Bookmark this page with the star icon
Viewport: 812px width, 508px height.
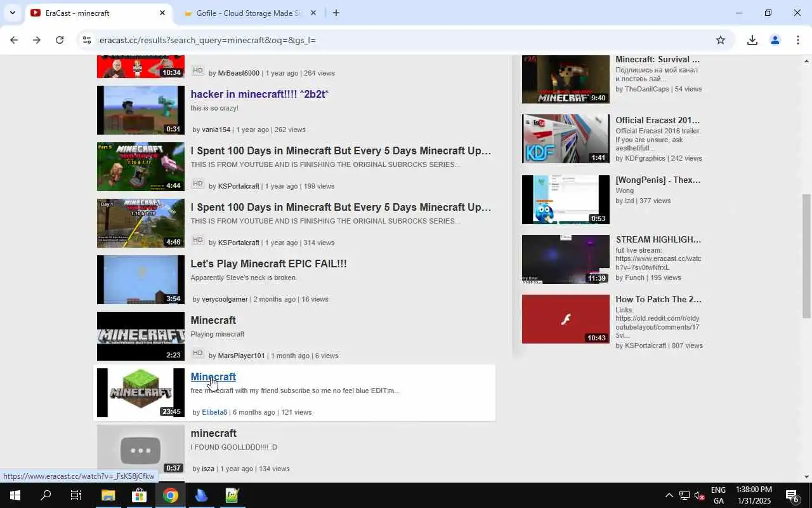(x=721, y=40)
